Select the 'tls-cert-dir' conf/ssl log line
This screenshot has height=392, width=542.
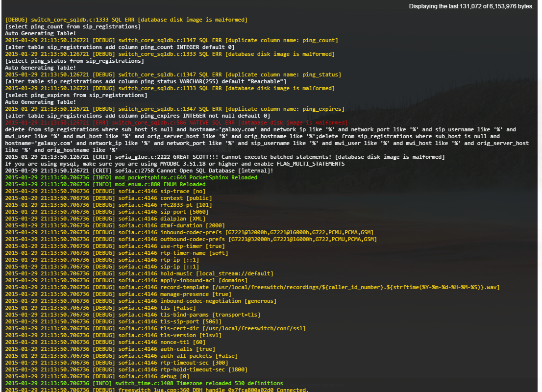pyautogui.click(x=155, y=328)
